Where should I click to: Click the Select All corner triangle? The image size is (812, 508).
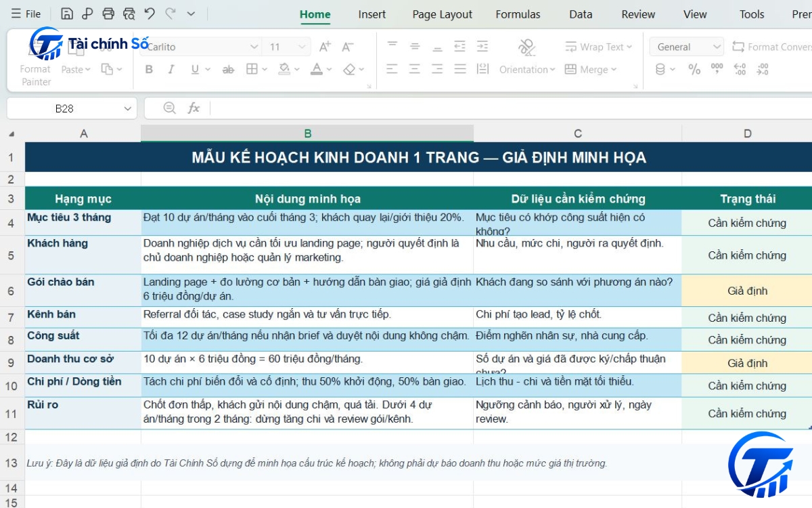[x=12, y=134]
